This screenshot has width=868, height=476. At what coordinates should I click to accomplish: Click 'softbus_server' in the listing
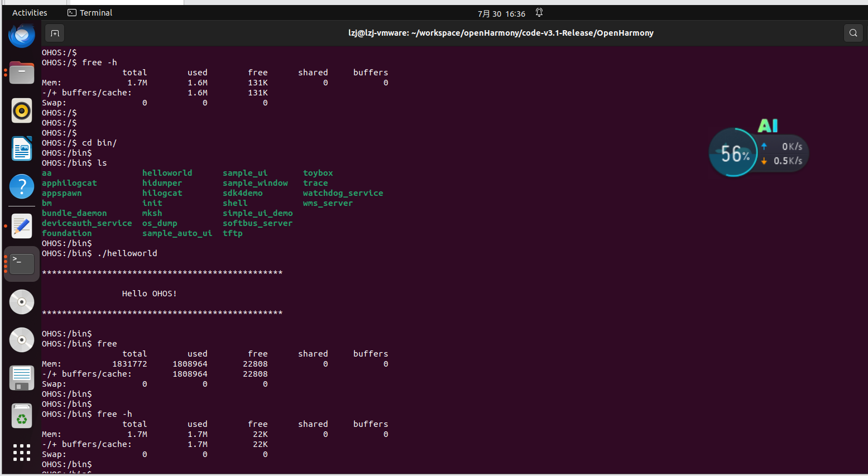(257, 223)
